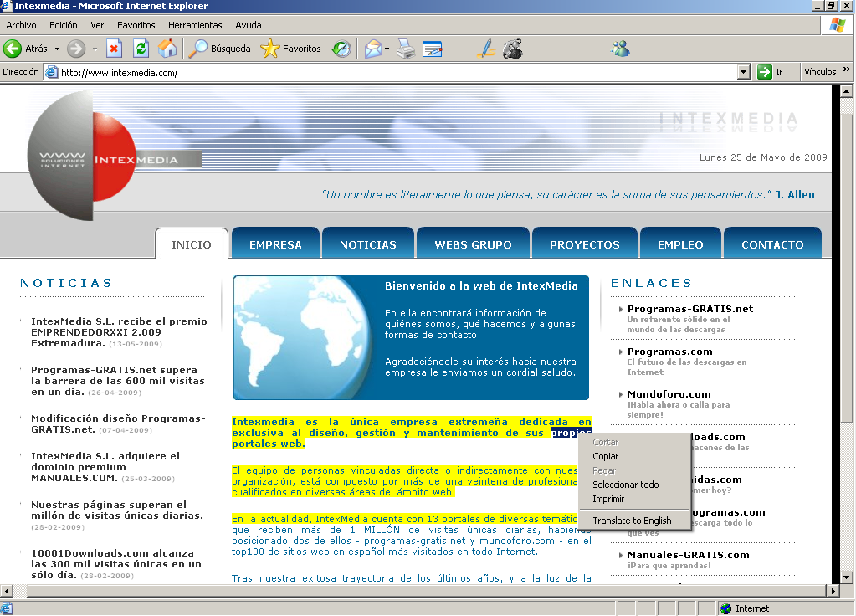
Task: Open the Manuales-GRATIS.com link
Action: (x=688, y=554)
